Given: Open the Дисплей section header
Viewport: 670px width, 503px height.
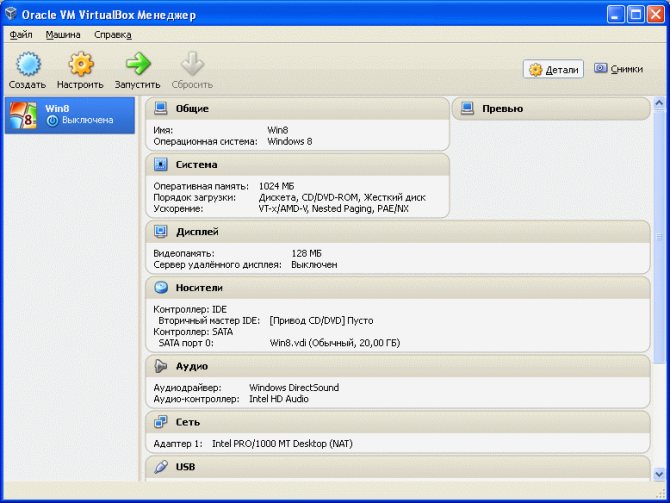Looking at the screenshot, I should point(398,232).
